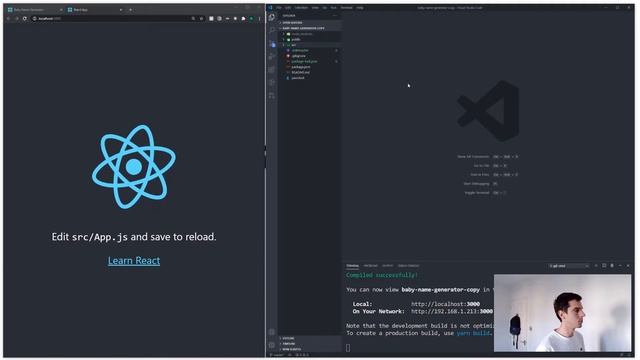The width and height of the screenshot is (640, 360).
Task: Reload the localhost page in the browser
Action: [x=25, y=18]
